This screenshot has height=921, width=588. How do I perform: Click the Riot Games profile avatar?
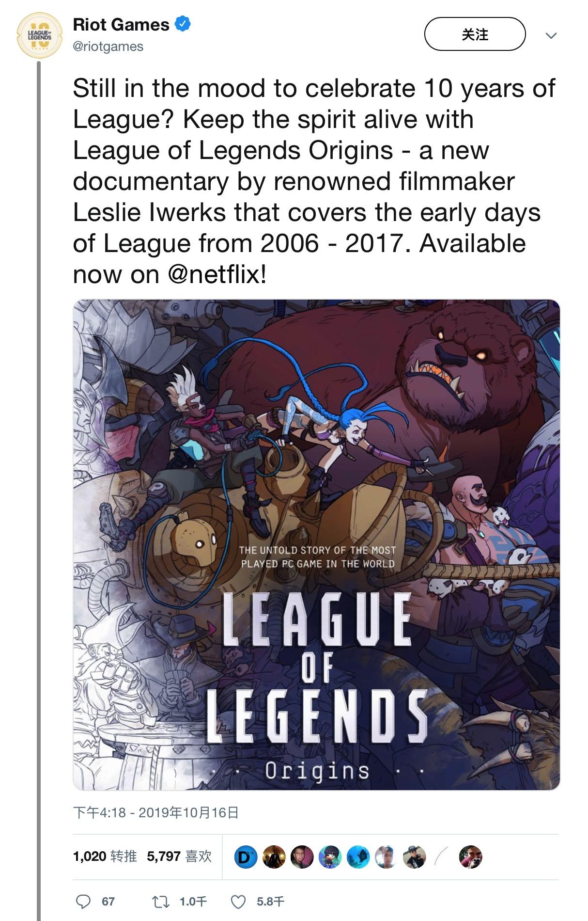coord(39,36)
